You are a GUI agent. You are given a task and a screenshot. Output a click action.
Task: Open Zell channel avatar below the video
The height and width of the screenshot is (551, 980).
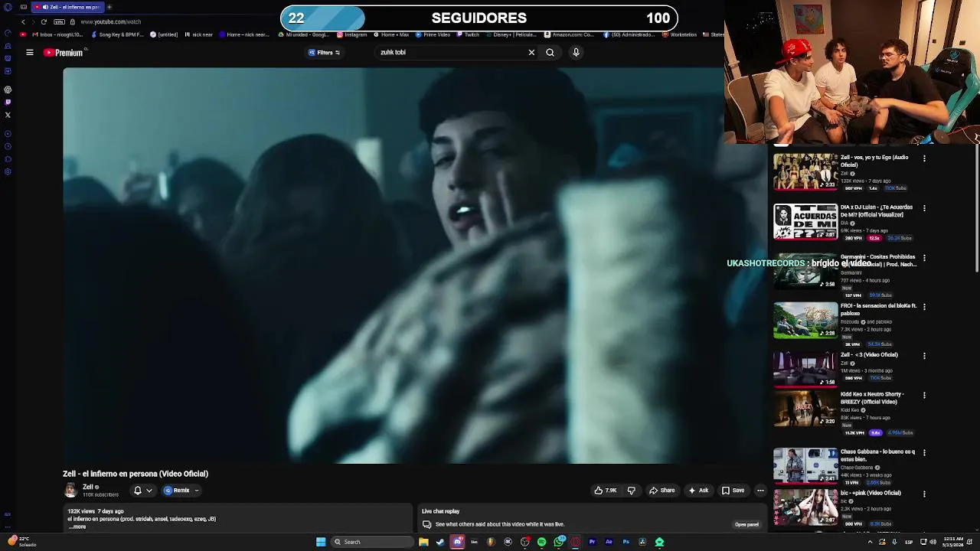pos(70,491)
